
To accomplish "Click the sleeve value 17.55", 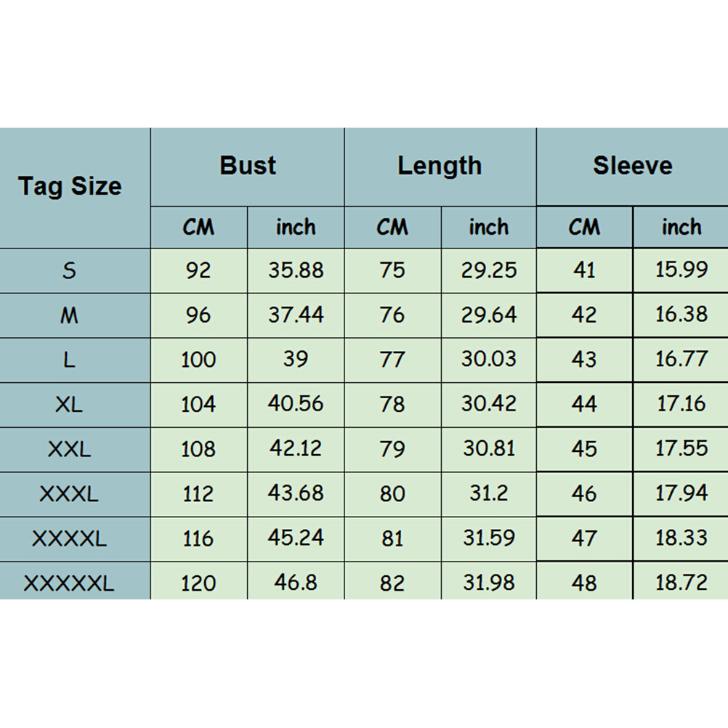I will click(681, 448).
